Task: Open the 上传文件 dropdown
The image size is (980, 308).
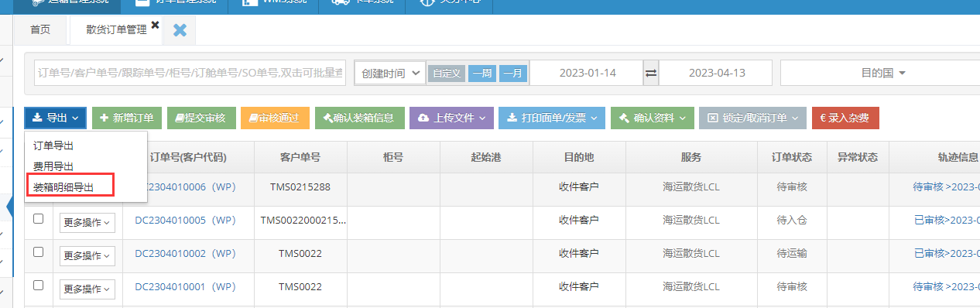Action: click(451, 118)
